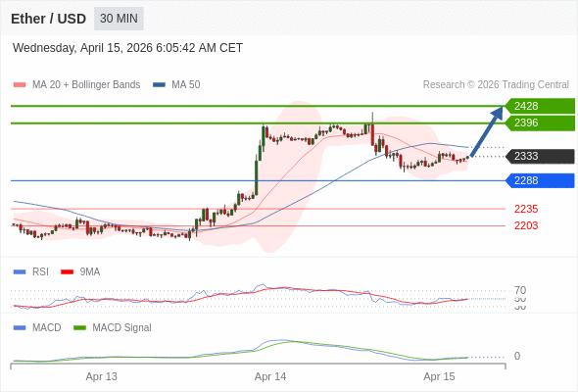
Task: Click the 'Apr 15' axis date
Action: [x=439, y=377]
